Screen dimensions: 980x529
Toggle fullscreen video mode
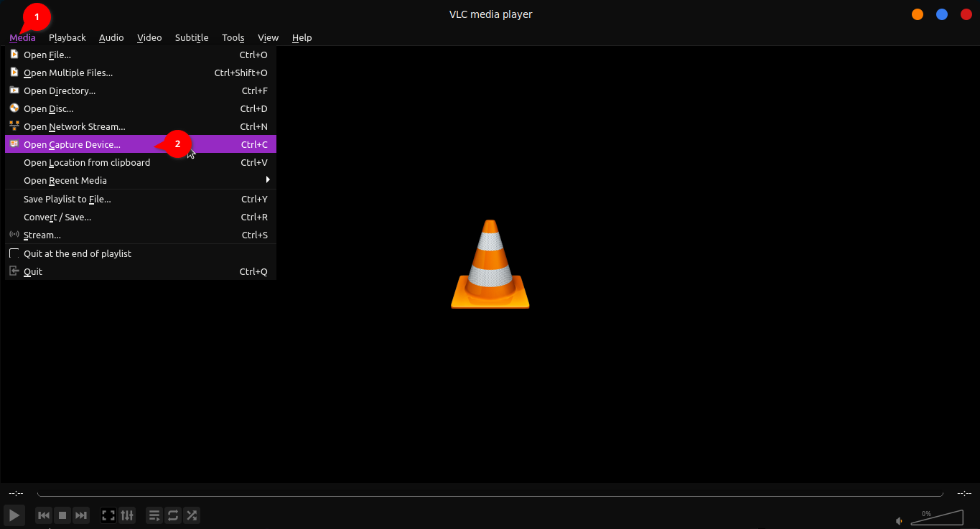click(108, 515)
